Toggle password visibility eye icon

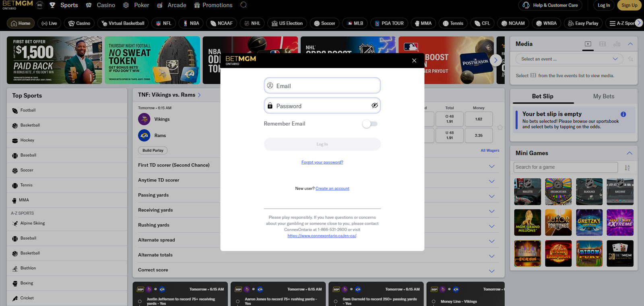(x=374, y=105)
